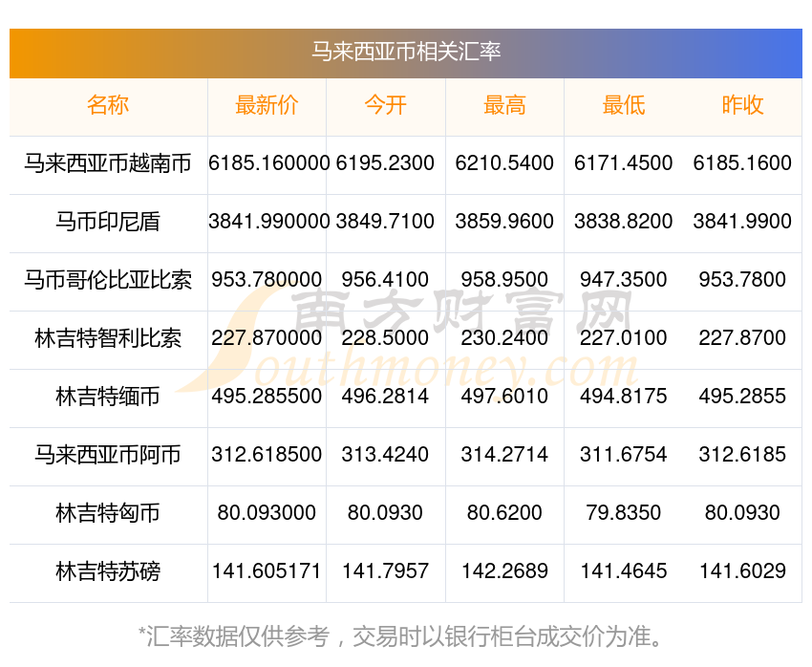The height and width of the screenshot is (667, 812).
Task: Click the low value 141.4645
Action: click(624, 571)
